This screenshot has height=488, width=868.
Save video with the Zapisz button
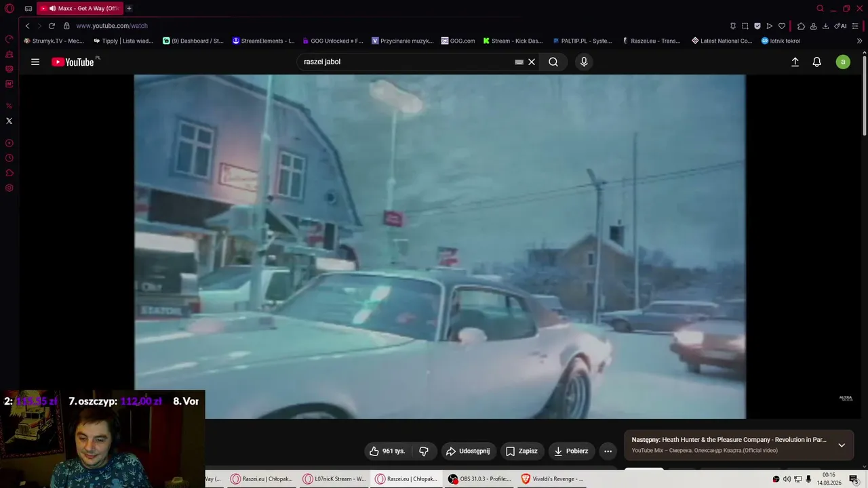pos(521,451)
